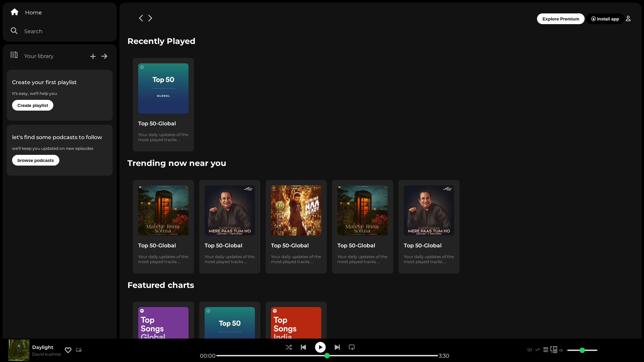Skip to next track
The width and height of the screenshot is (644, 362).
click(x=337, y=347)
